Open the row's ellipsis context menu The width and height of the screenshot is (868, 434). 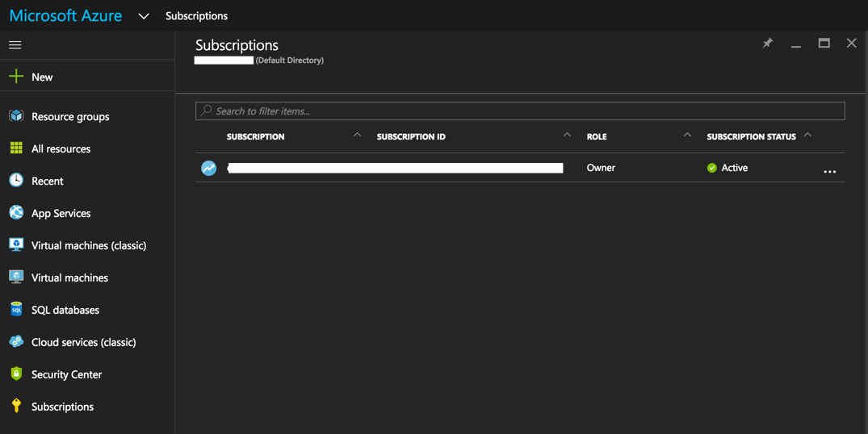click(829, 171)
